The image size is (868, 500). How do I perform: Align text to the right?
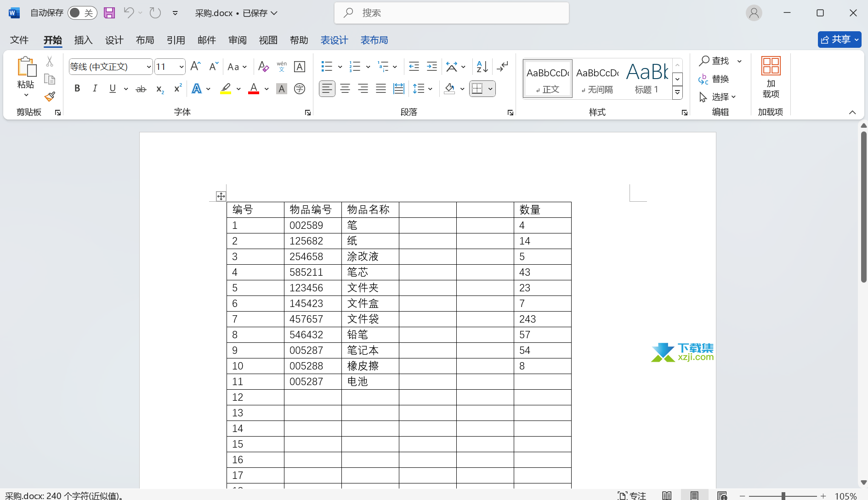[363, 89]
